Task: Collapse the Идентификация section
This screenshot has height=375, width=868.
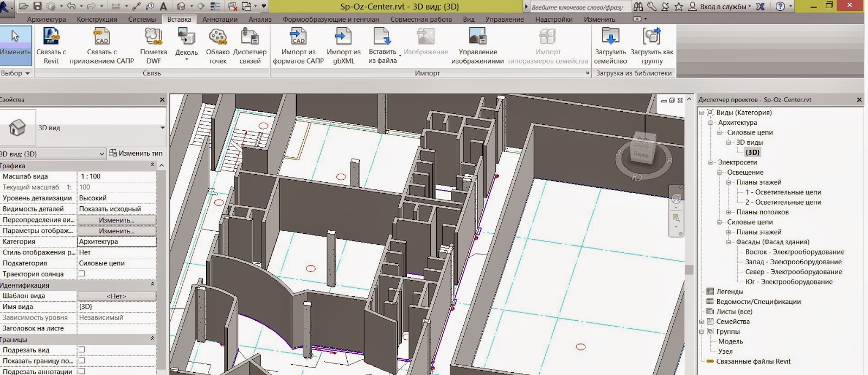Action: coord(152,284)
